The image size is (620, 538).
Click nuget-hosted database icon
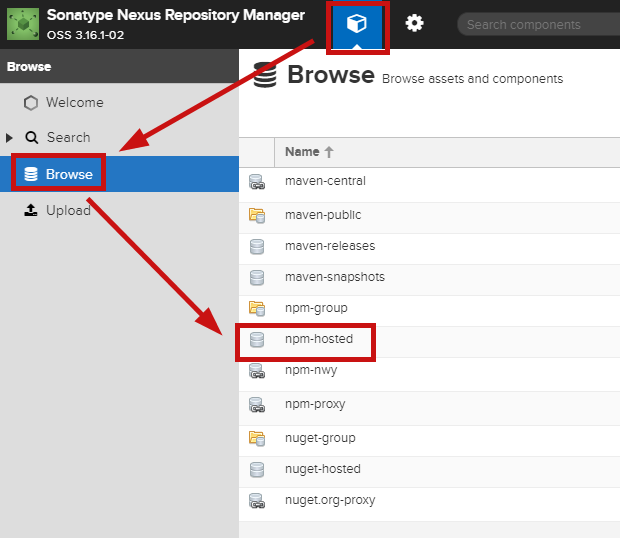pos(257,470)
